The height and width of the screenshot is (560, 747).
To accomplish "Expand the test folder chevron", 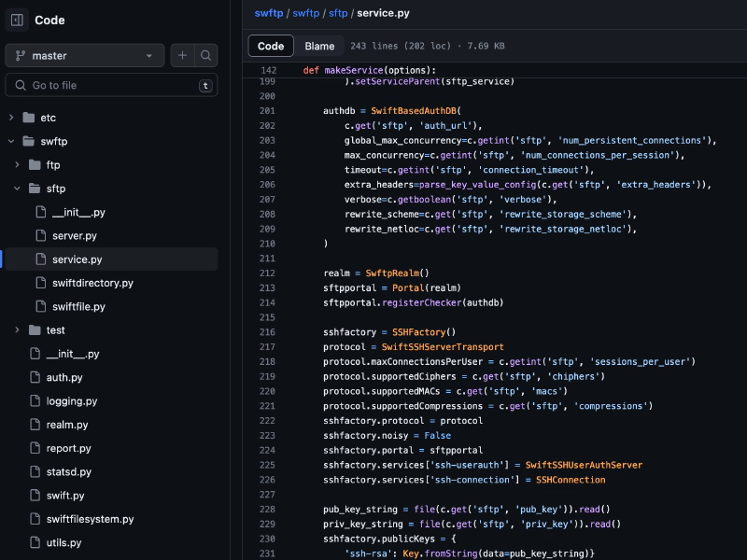I will [17, 330].
